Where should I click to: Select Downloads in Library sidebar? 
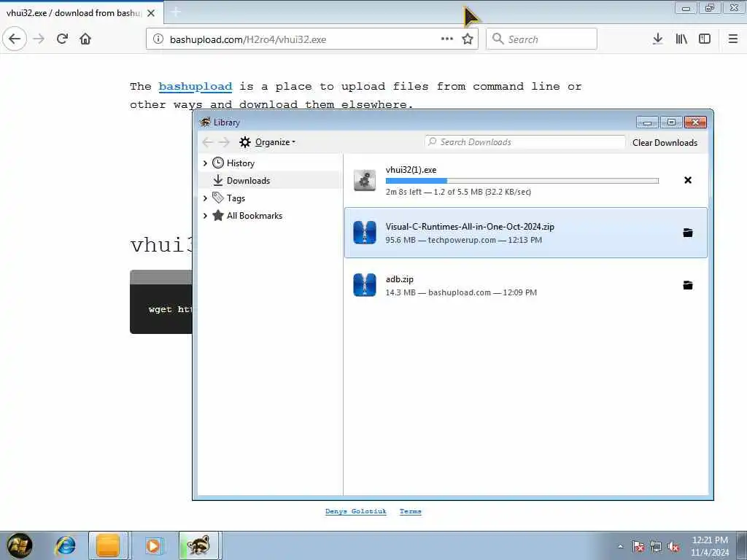click(x=248, y=181)
